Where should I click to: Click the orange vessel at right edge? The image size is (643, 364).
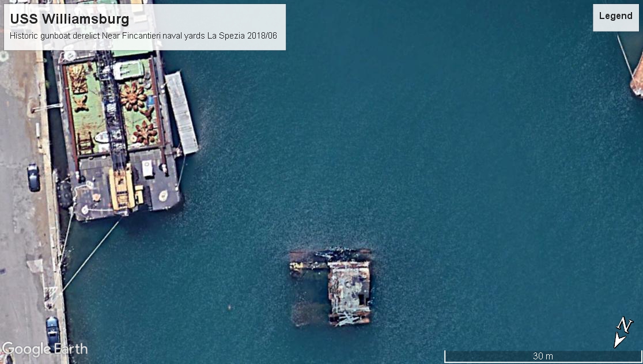coord(637,81)
